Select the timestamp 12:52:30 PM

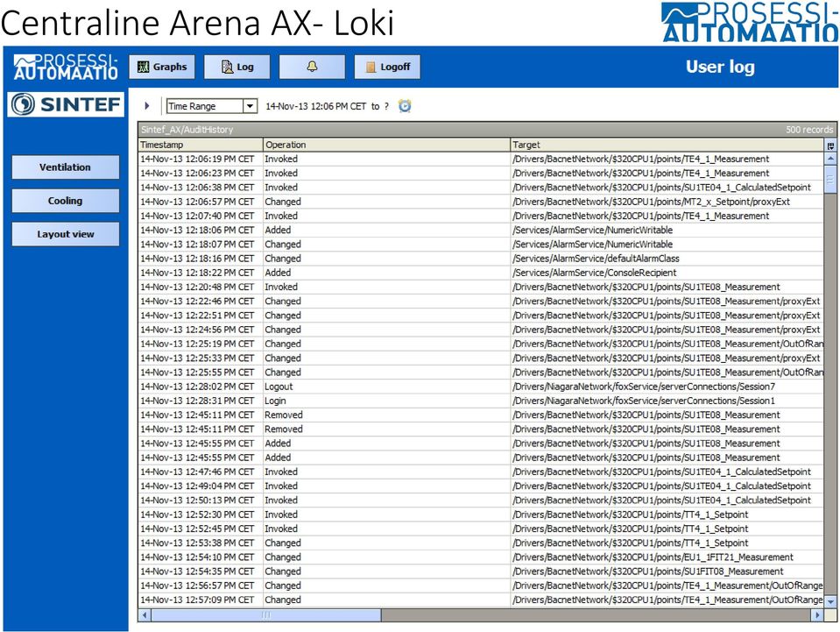coord(197,515)
